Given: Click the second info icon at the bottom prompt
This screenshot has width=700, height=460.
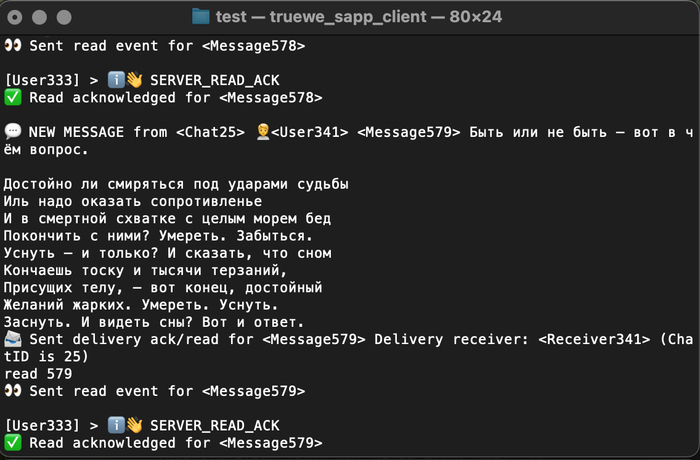Looking at the screenshot, I should (x=116, y=425).
